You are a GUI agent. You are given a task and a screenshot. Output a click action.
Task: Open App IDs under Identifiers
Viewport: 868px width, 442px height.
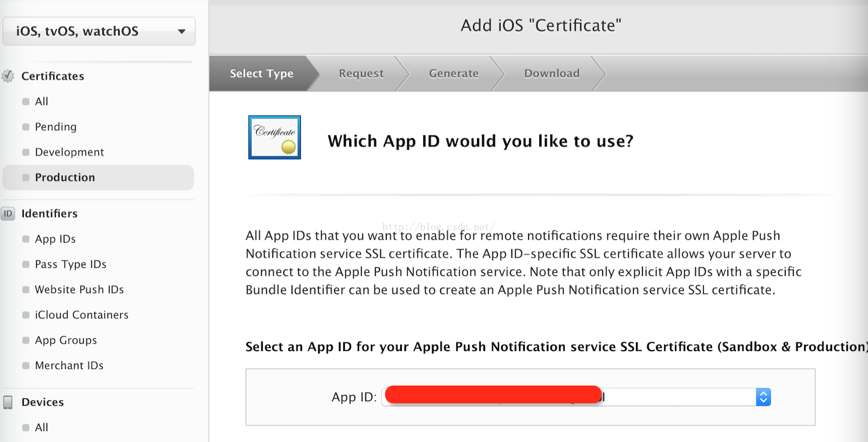click(55, 239)
